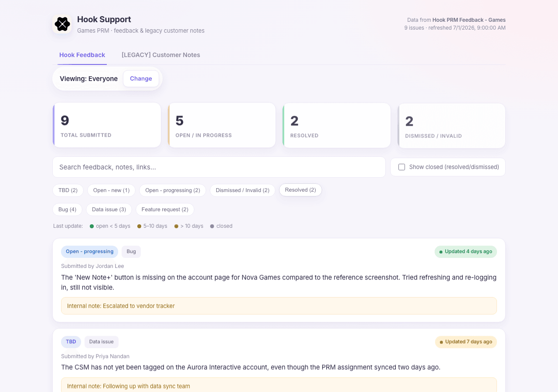Click the TBD status badge on Priya Nandan's card
Viewport: 558px width, 392px height.
click(x=71, y=342)
